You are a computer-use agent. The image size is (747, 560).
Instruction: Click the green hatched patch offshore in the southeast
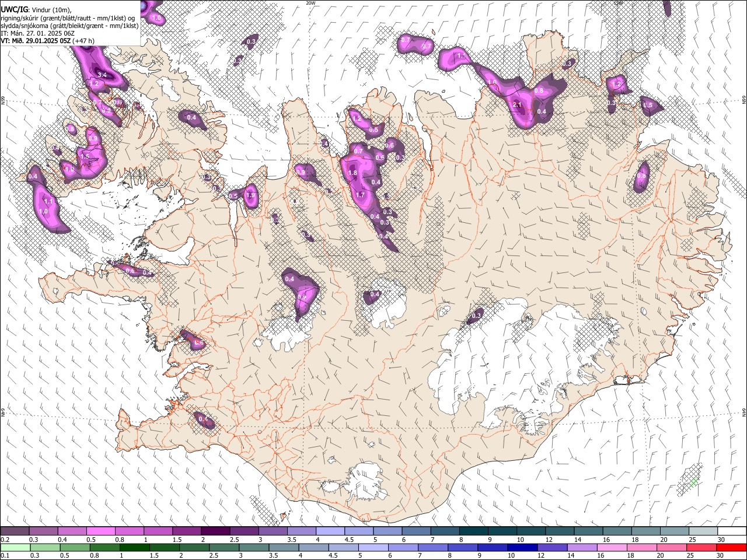pos(693,482)
